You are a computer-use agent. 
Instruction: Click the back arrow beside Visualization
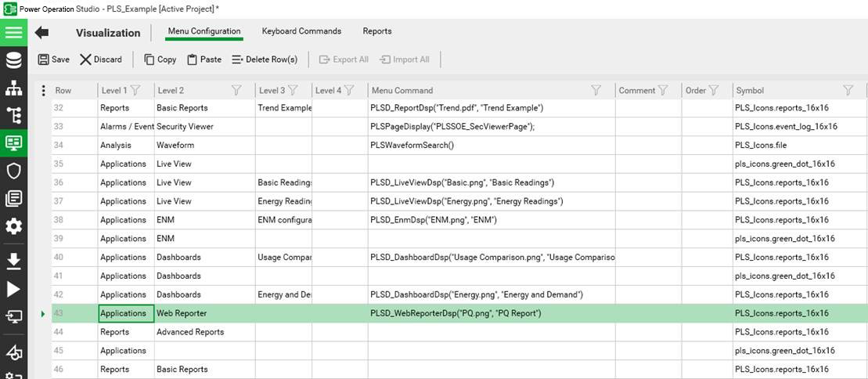click(41, 33)
